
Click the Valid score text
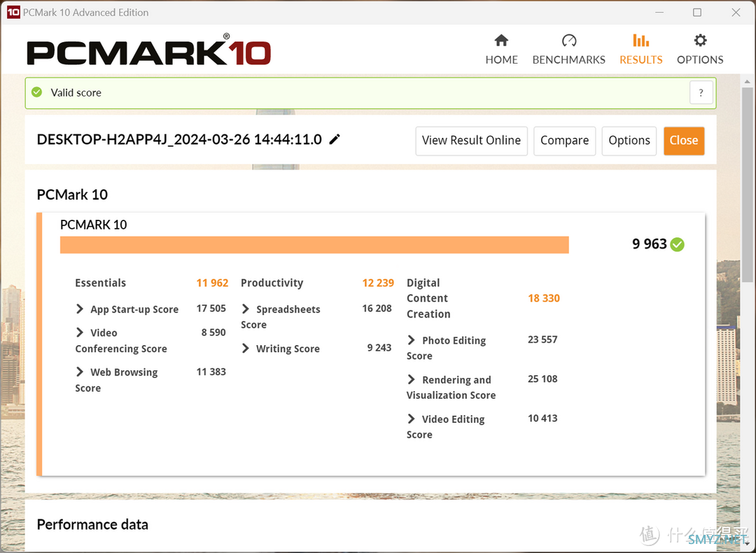76,92
